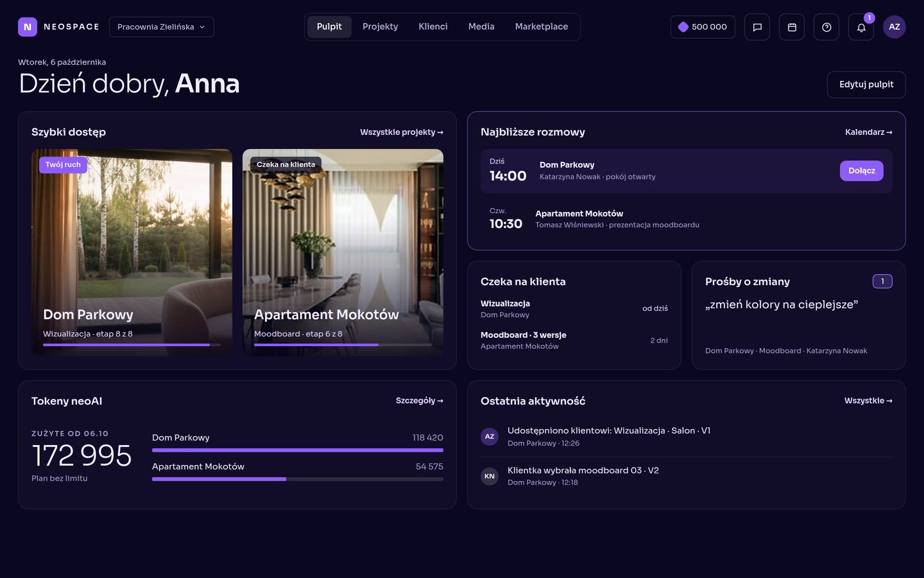
Task: Open the calendar icon in the header
Action: coord(792,27)
